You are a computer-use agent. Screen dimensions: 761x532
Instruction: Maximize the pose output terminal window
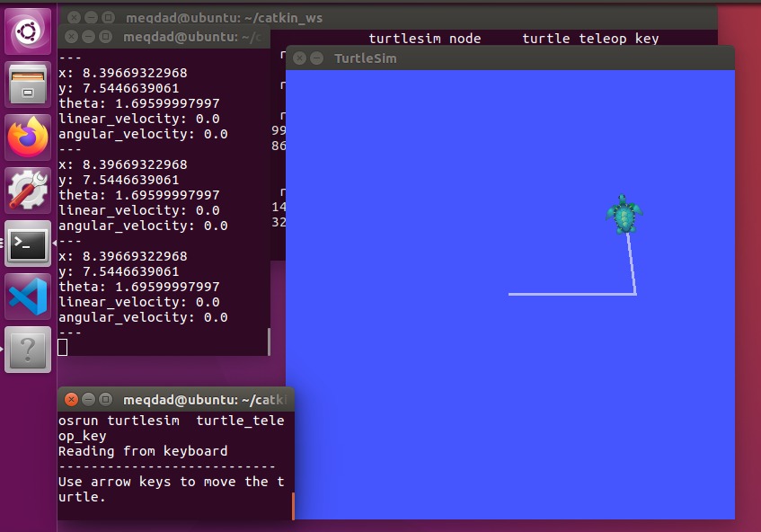coord(105,37)
